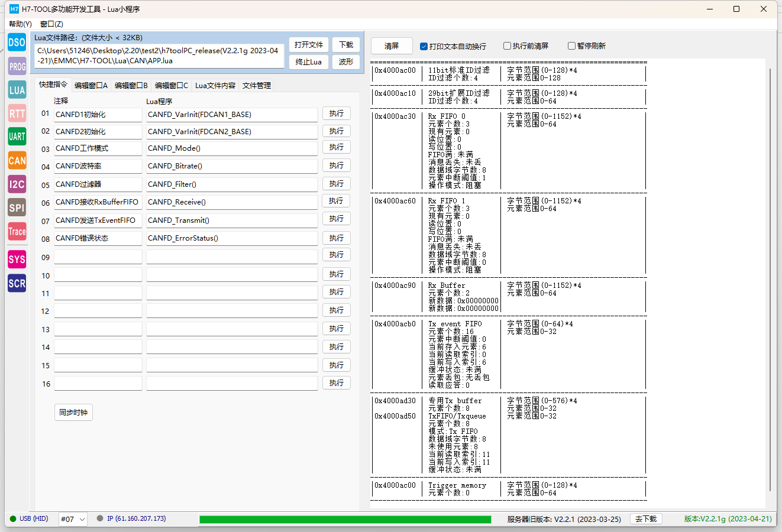The width and height of the screenshot is (782, 532).
Task: Switch to the 编辑窗口C tab
Action: coord(172,85)
